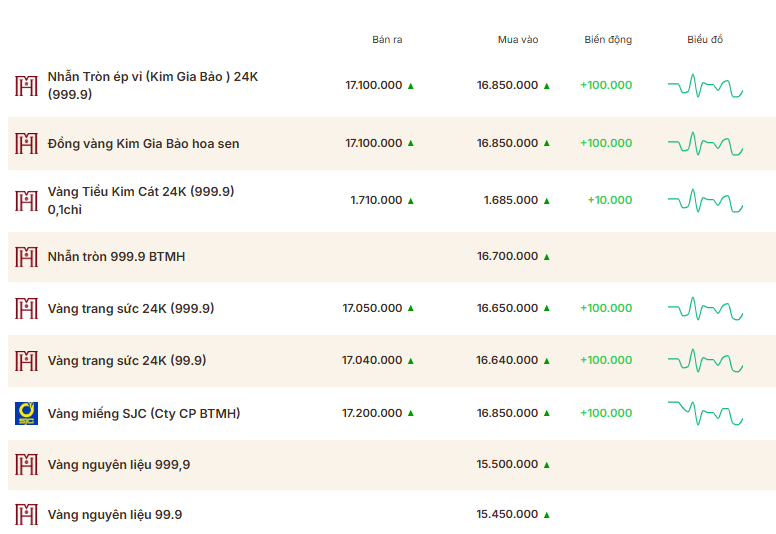The height and width of the screenshot is (534, 776).
Task: Open chart for Vàng miếng SJC
Action: [705, 412]
